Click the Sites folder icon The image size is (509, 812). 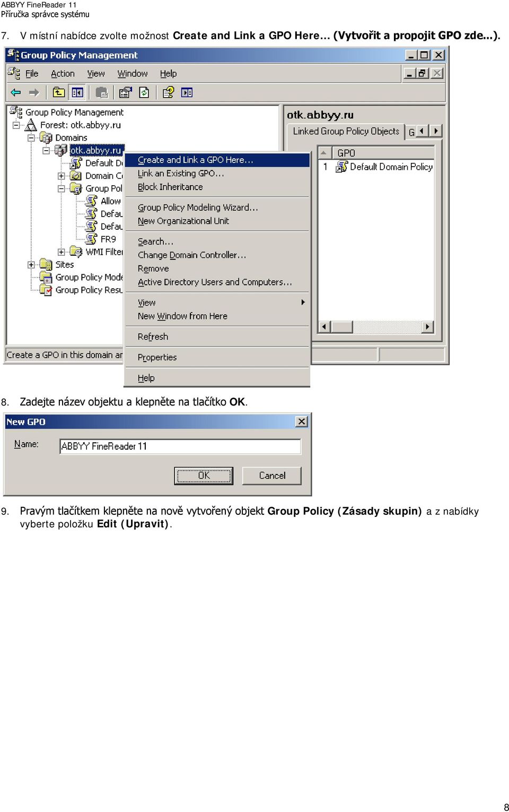tap(46, 264)
